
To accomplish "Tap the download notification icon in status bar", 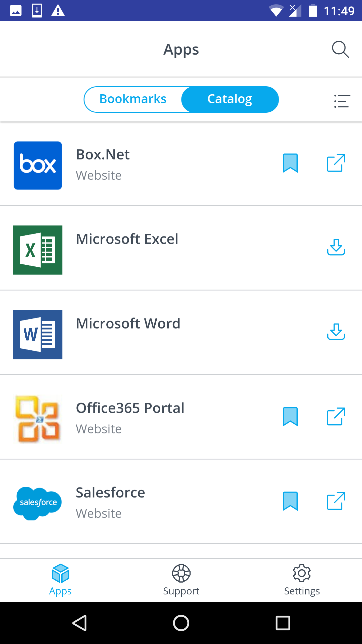I will point(37,11).
